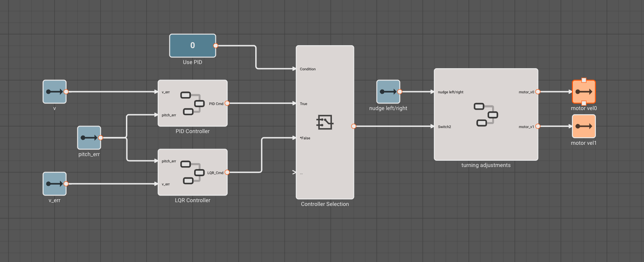Expand the LQR Controller subsystem

(x=192, y=172)
